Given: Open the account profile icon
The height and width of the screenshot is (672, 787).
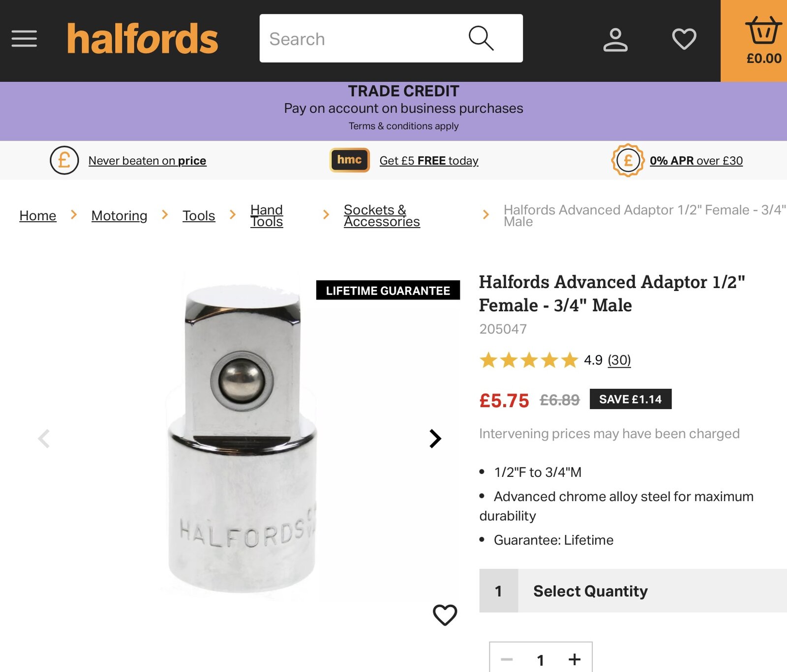Looking at the screenshot, I should [615, 39].
